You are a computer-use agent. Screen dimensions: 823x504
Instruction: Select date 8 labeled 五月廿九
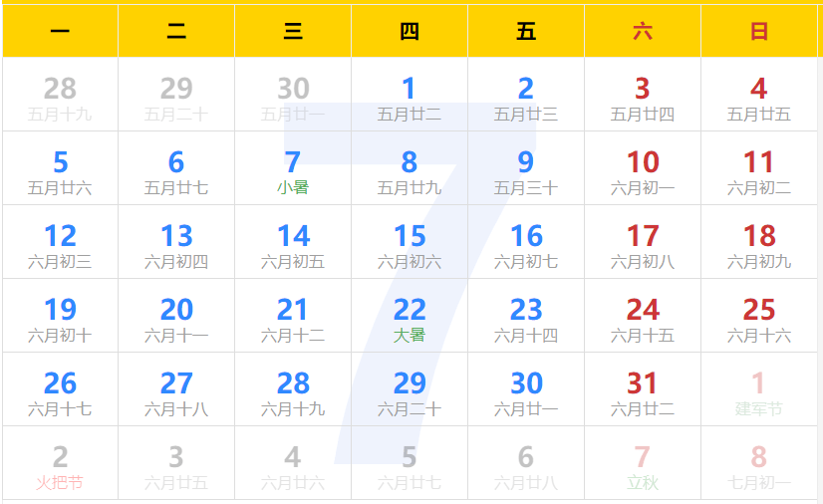click(410, 168)
